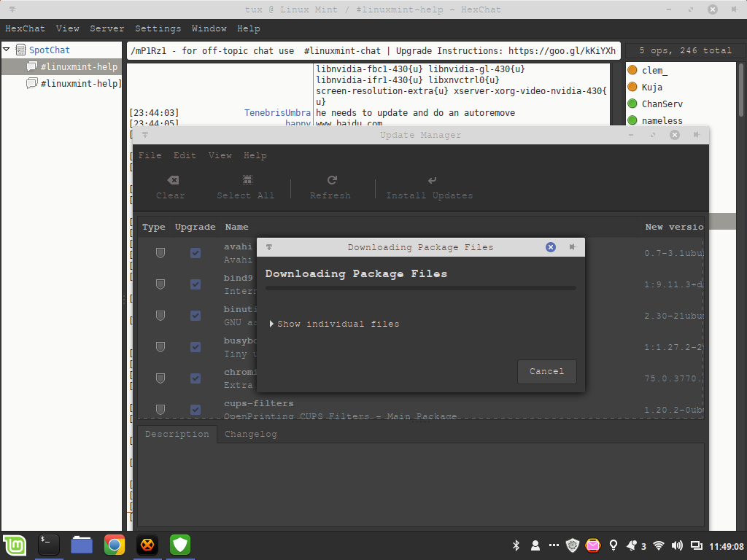The width and height of the screenshot is (747, 560).
Task: Switch to the Changelog tab
Action: click(251, 435)
